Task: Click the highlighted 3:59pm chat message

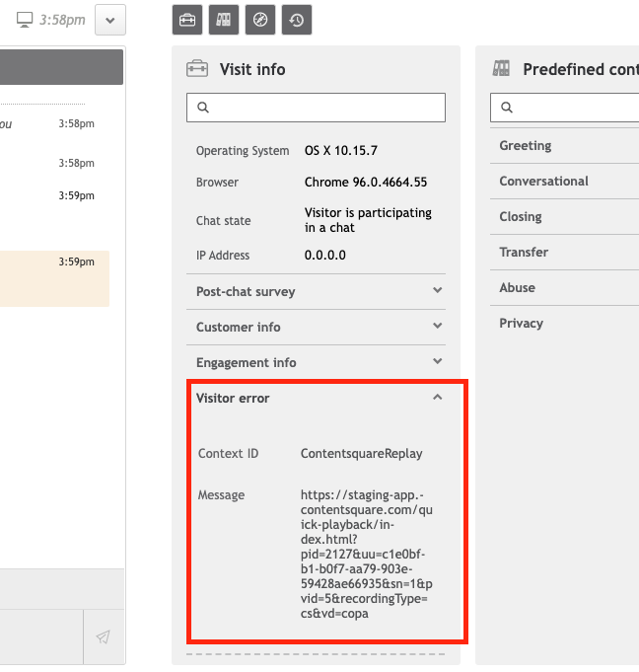Action: point(54,278)
